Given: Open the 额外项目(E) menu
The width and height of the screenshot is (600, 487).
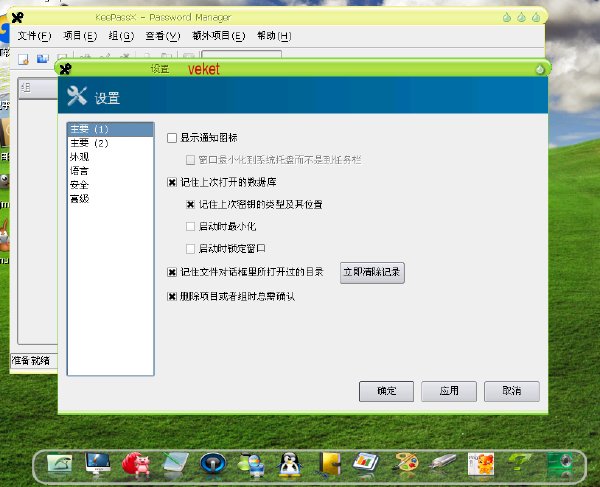Looking at the screenshot, I should coord(218,36).
